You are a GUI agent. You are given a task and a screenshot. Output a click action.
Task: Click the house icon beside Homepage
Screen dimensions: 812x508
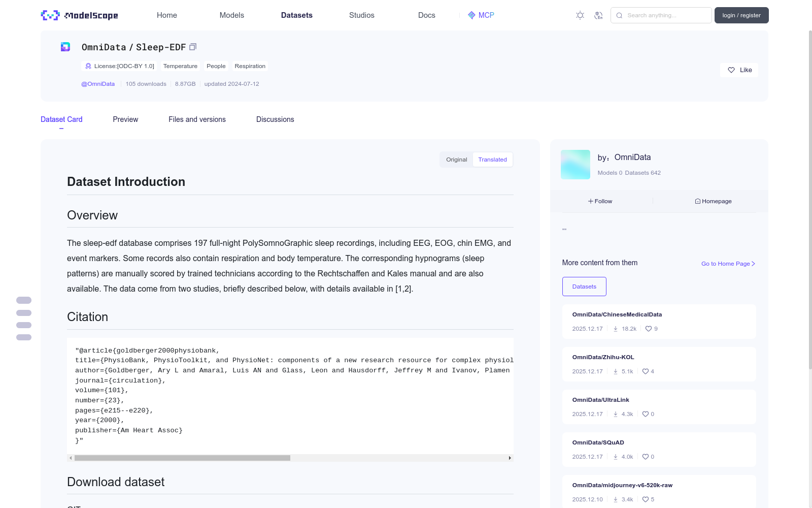click(x=698, y=201)
